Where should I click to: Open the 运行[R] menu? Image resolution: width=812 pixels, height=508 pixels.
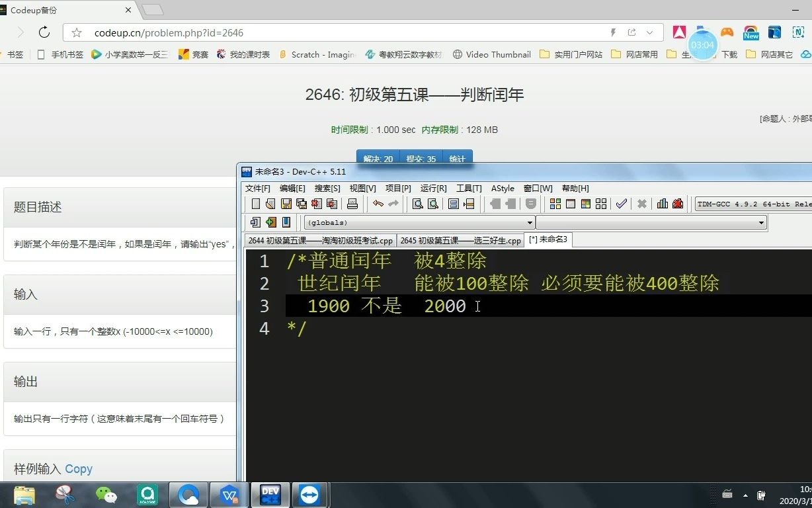(x=433, y=188)
